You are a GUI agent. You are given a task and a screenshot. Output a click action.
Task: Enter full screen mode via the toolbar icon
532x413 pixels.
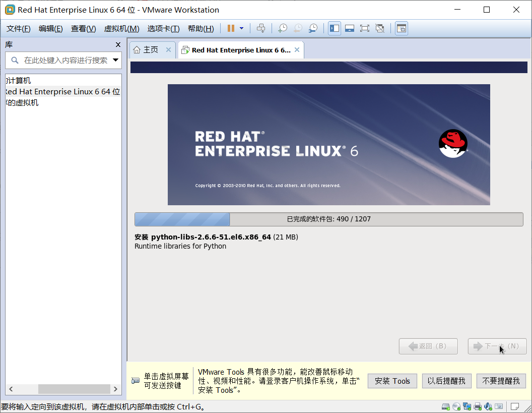[x=364, y=28]
